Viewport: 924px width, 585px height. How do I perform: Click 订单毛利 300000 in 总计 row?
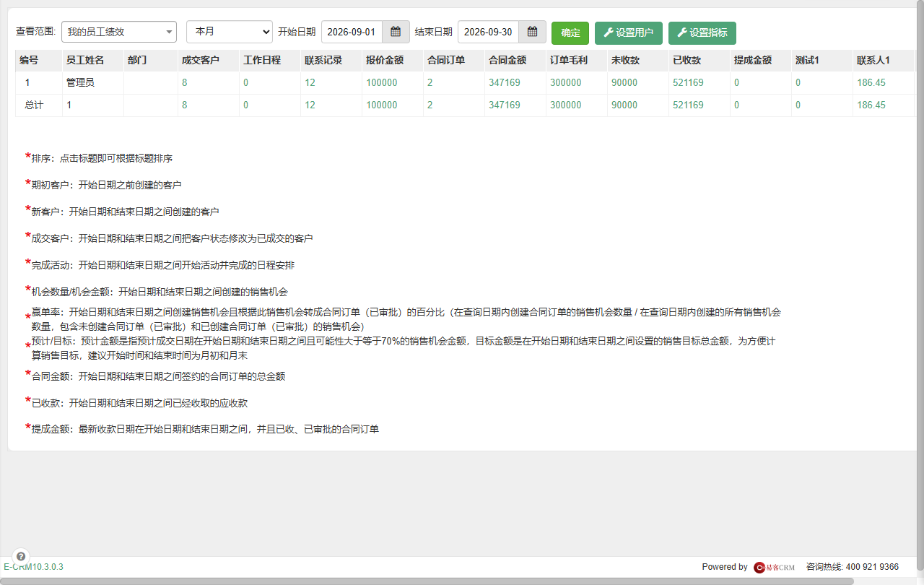[x=566, y=105]
